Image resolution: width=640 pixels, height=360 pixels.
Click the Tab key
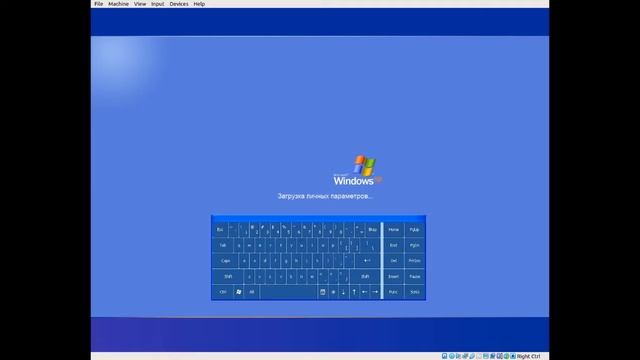(223, 245)
